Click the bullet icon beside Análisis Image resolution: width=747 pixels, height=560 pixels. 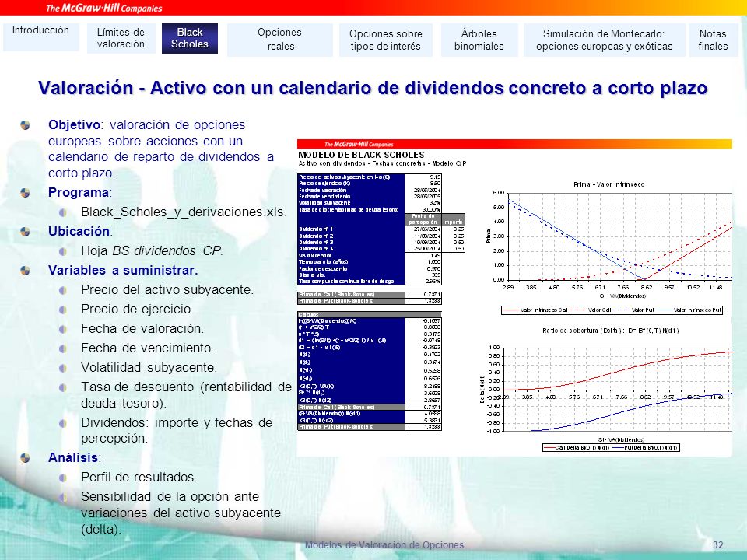tap(25, 457)
